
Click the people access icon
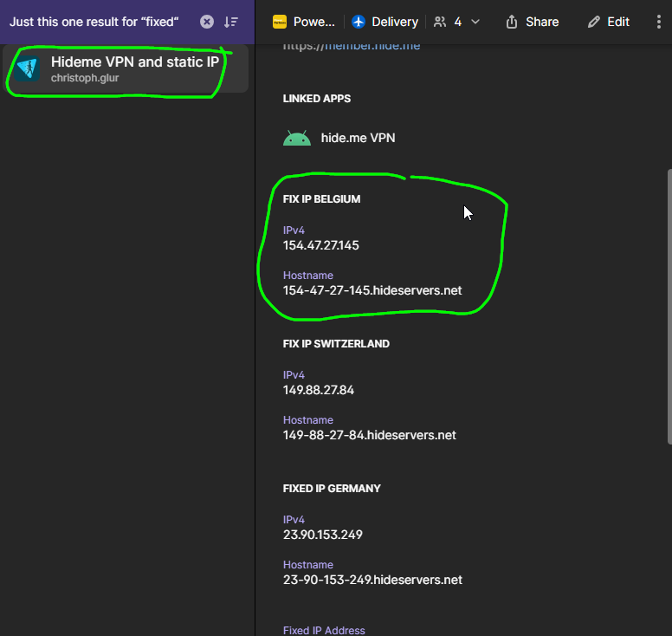(440, 22)
